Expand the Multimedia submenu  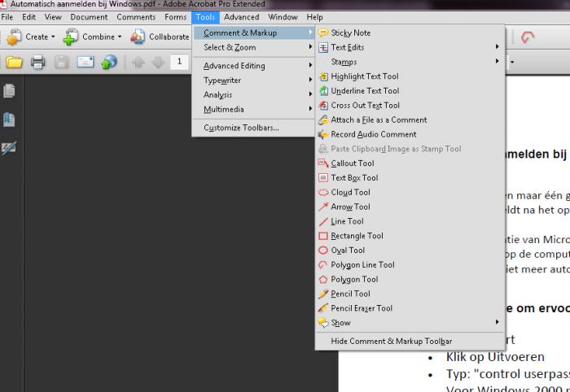pos(254,109)
